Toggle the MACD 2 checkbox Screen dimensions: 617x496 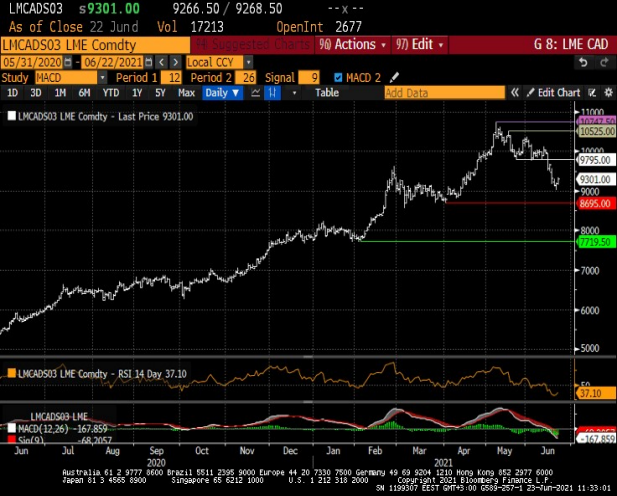click(x=338, y=78)
